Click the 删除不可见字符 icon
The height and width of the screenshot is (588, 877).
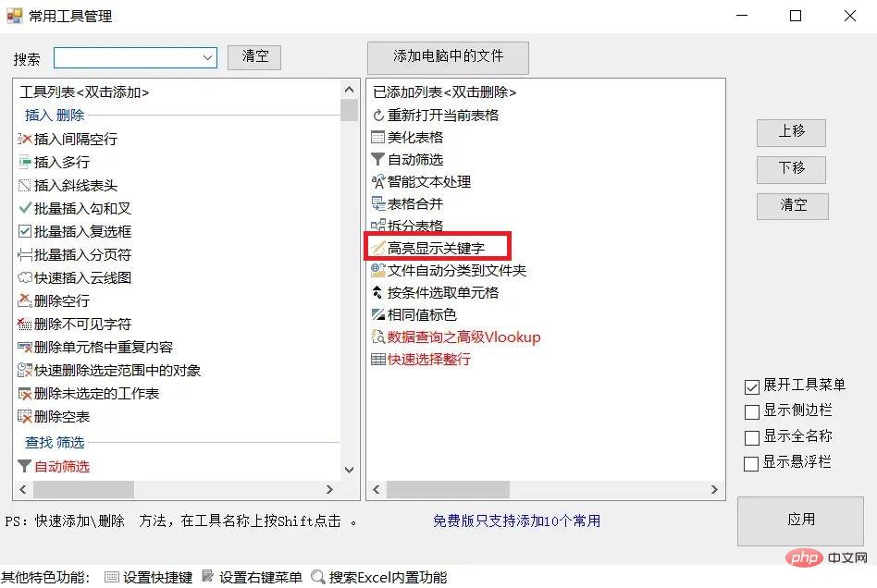tap(25, 324)
